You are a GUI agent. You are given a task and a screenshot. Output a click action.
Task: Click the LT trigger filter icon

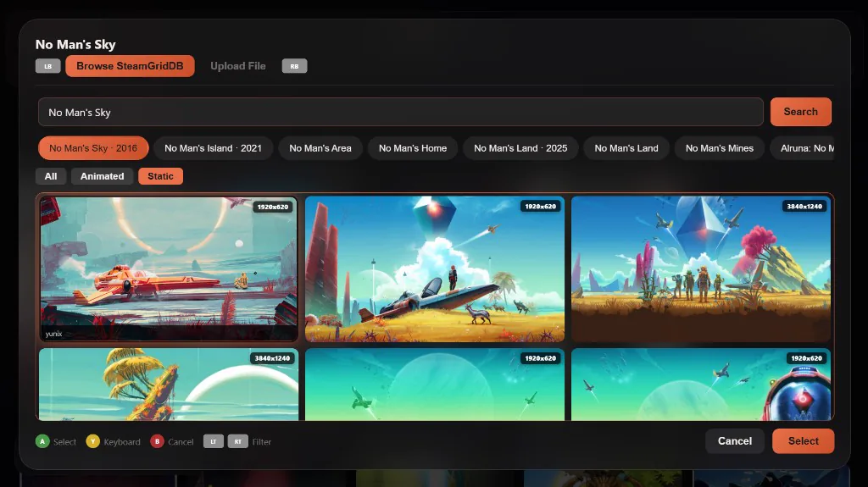pyautogui.click(x=214, y=441)
